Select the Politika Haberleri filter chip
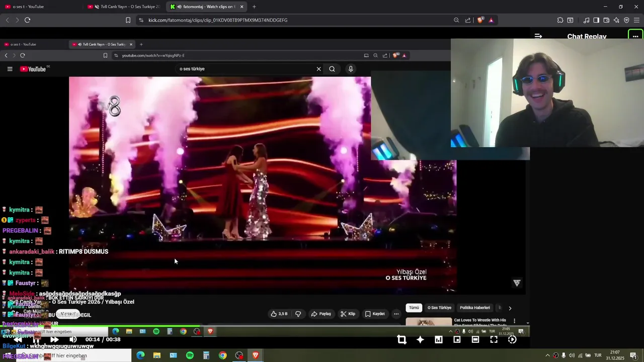The width and height of the screenshot is (644, 362). pyautogui.click(x=474, y=308)
